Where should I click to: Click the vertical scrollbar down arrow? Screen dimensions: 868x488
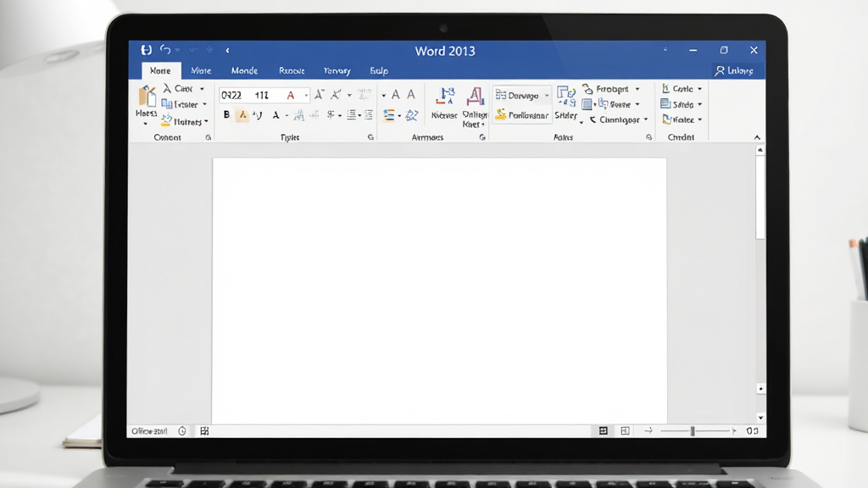tap(760, 418)
